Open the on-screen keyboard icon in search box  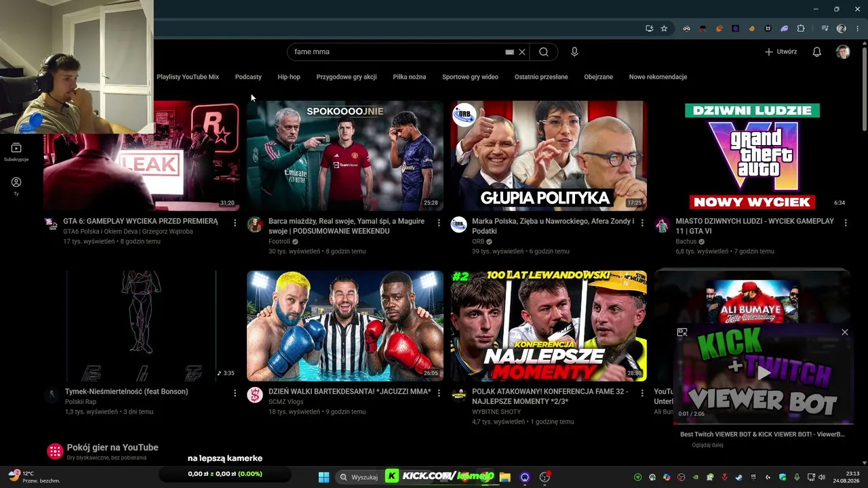pyautogui.click(x=509, y=52)
